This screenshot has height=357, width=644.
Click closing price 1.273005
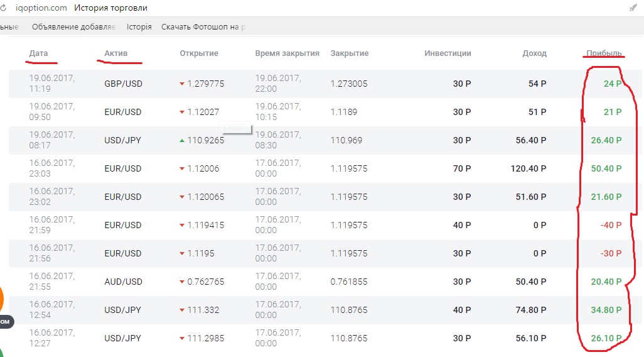point(349,84)
